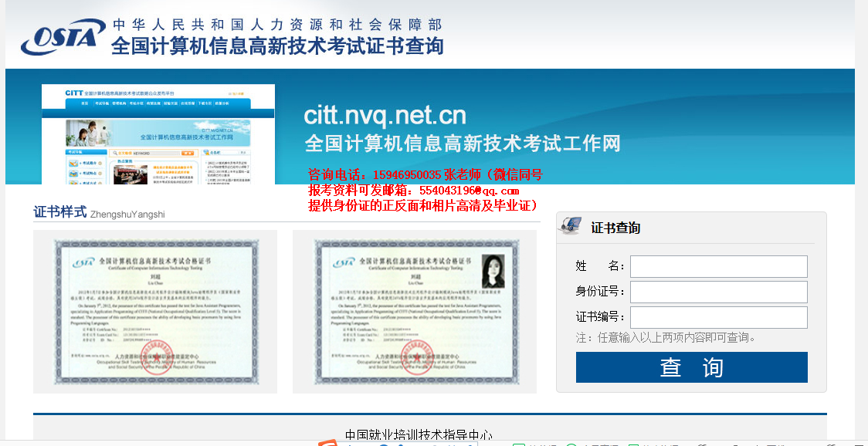Click the 全国计算机信息高新技术考试证书查询 page title
The image size is (868, 446).
click(x=277, y=46)
